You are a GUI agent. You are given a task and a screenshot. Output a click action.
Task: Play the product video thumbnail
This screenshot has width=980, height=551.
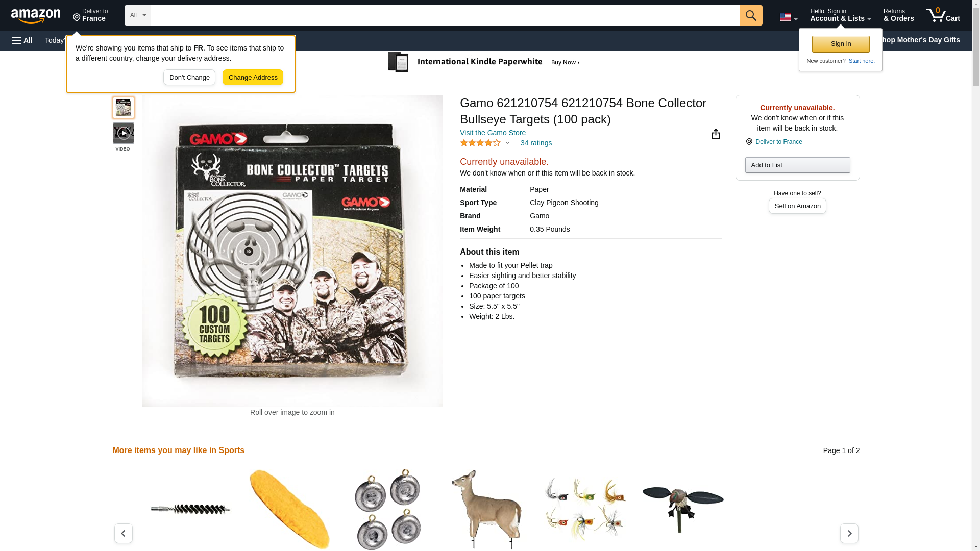123,133
